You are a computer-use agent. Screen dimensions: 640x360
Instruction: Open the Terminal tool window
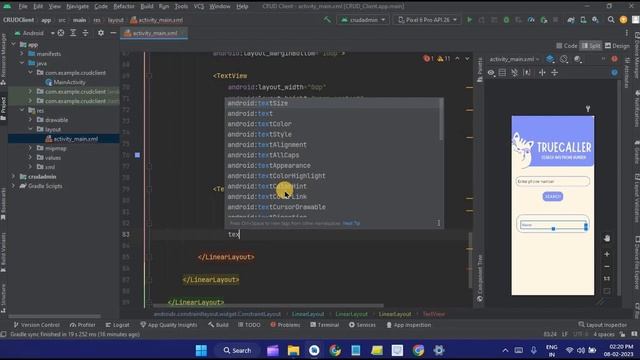324,325
